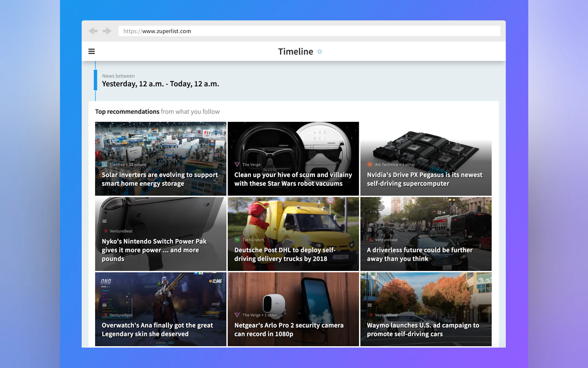This screenshot has width=588, height=368.
Task: Click 'Top recommendations' heading
Action: pos(127,111)
